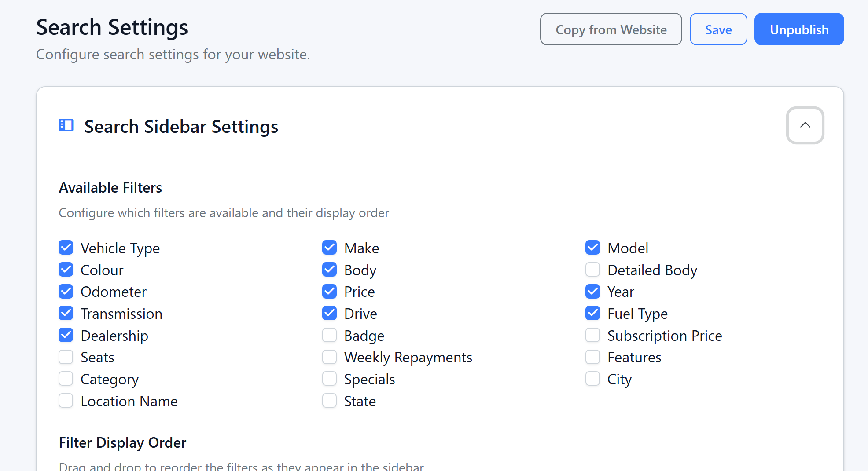Disable the Colour filter checkbox

(x=66, y=270)
